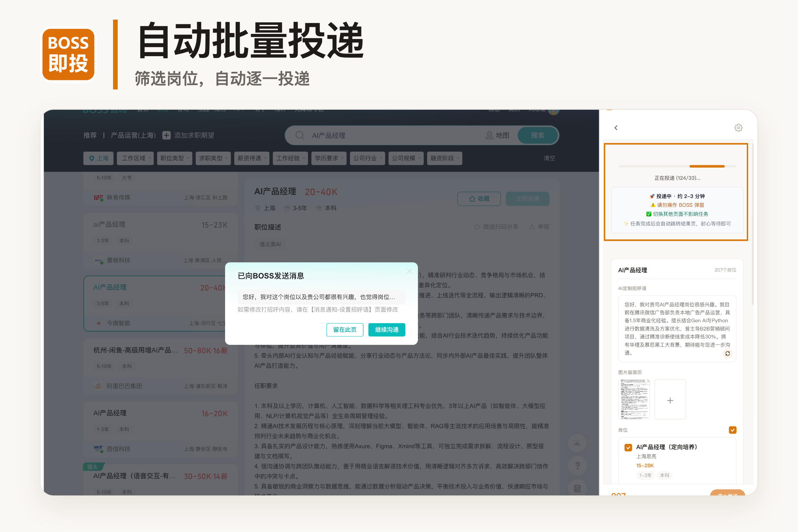This screenshot has height=532, width=798.
Task: Expand the 工作经验 filter dropdown
Action: click(290, 158)
